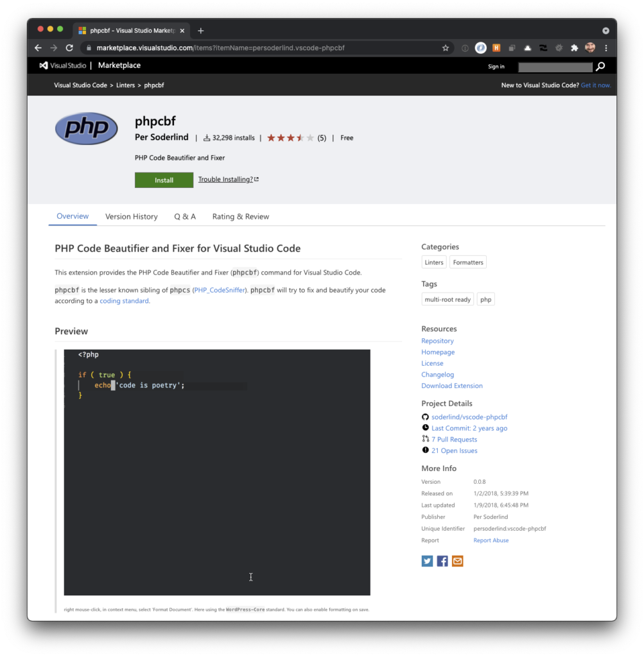The height and width of the screenshot is (657, 644).
Task: Share the extension on Twitter
Action: click(427, 561)
